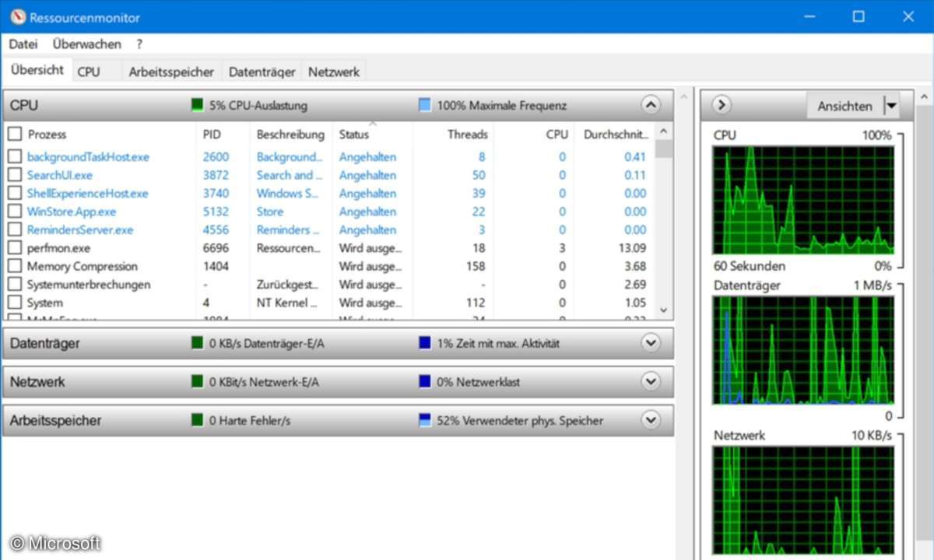Click the green Harte Fehler/s indicator square

tap(198, 421)
